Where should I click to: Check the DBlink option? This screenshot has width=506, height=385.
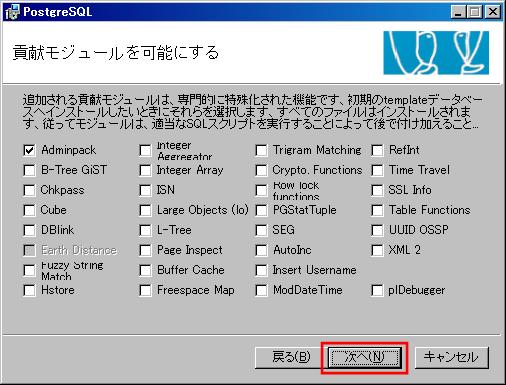29,230
